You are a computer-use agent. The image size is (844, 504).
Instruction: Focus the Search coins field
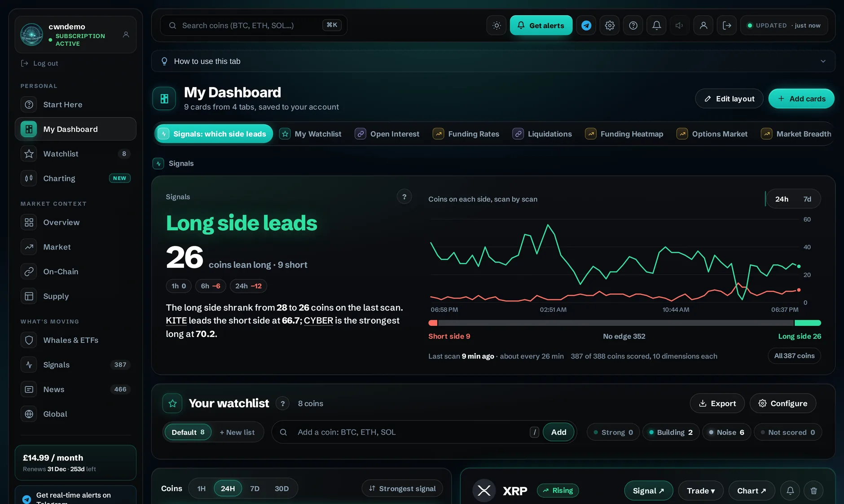coord(254,26)
